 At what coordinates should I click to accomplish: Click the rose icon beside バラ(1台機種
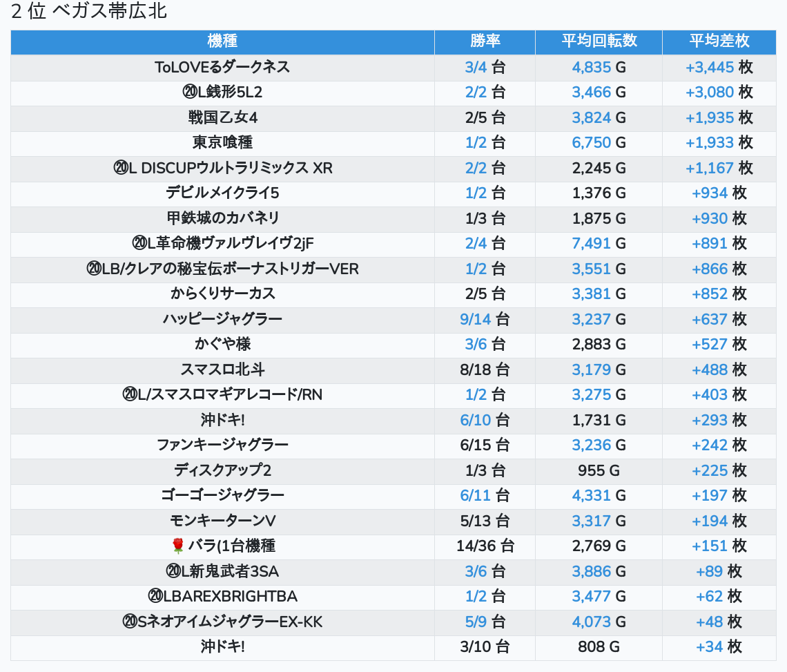(178, 546)
